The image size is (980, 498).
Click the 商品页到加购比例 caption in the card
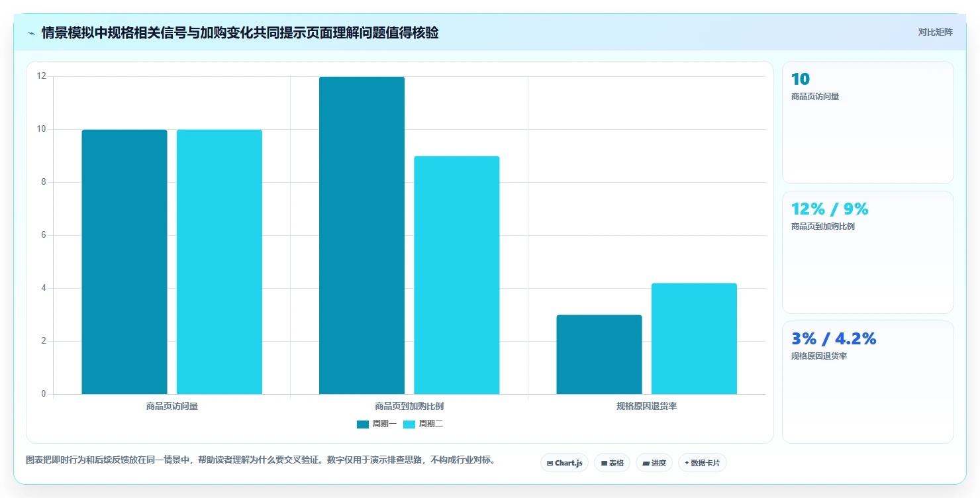pyautogui.click(x=823, y=226)
